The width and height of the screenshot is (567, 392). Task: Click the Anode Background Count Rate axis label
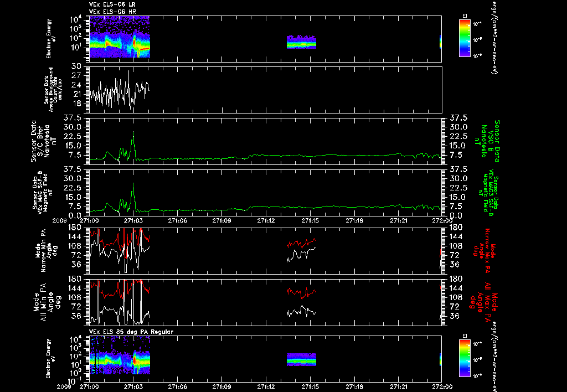53,90
